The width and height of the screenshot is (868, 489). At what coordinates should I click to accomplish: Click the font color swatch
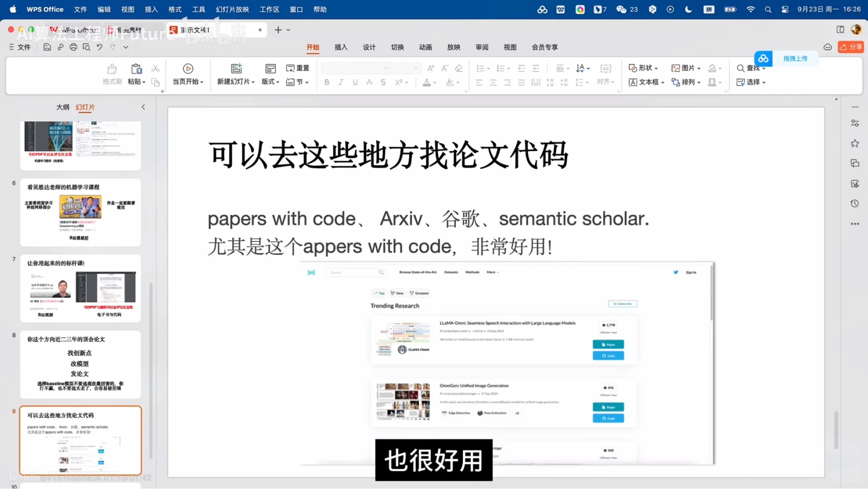point(427,82)
